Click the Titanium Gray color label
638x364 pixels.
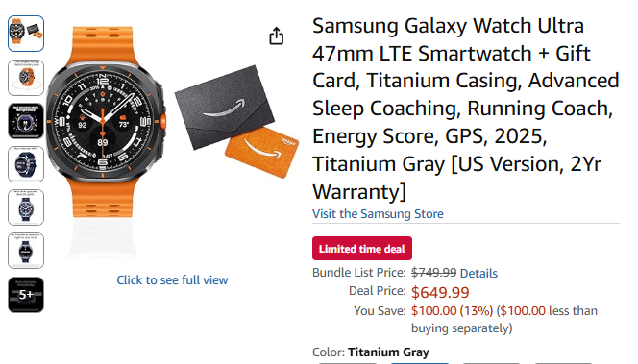coord(388,352)
